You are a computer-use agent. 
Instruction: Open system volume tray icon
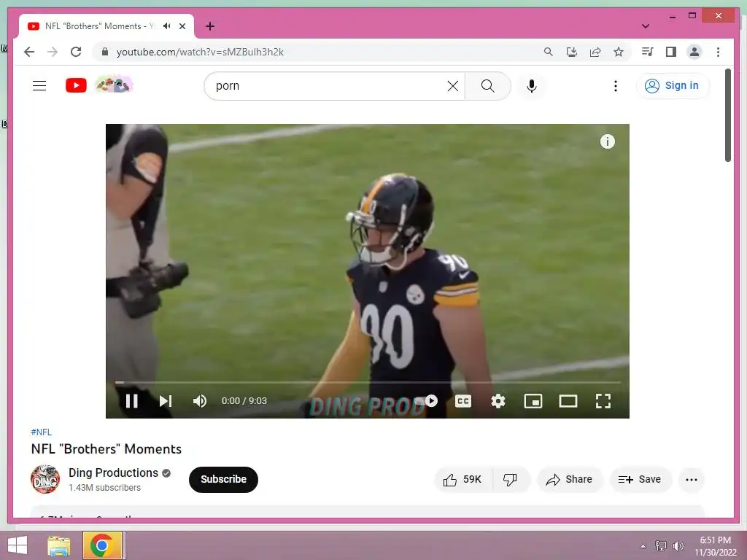point(678,546)
